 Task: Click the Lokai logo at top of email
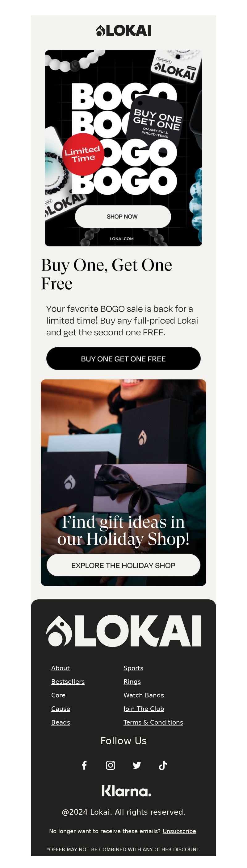pyautogui.click(x=124, y=31)
